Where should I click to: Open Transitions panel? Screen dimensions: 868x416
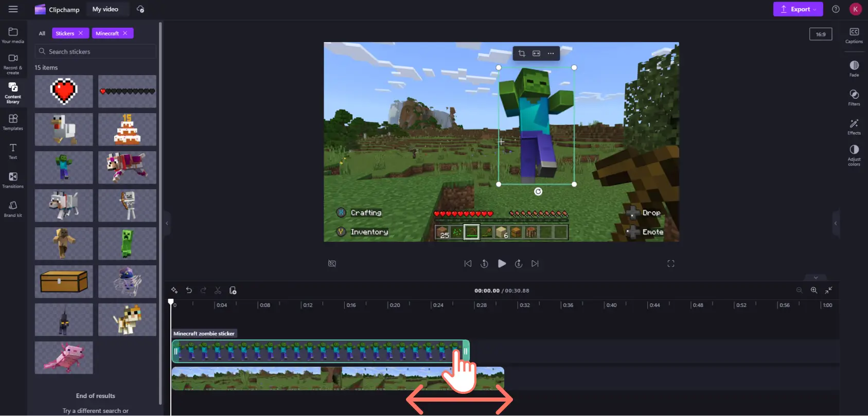tap(13, 180)
